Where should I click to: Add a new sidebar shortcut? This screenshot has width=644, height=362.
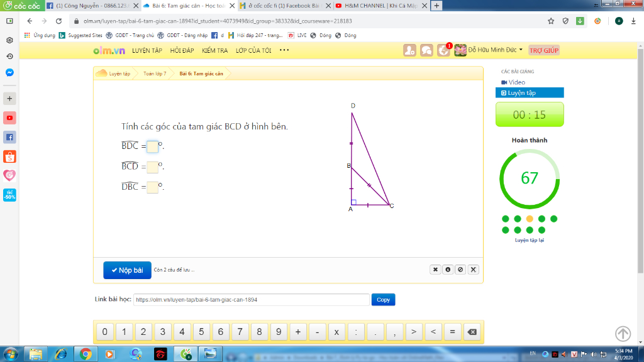[9, 99]
